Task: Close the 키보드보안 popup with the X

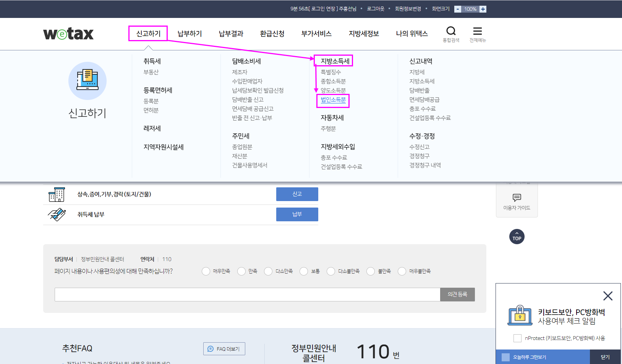Action: tap(608, 296)
